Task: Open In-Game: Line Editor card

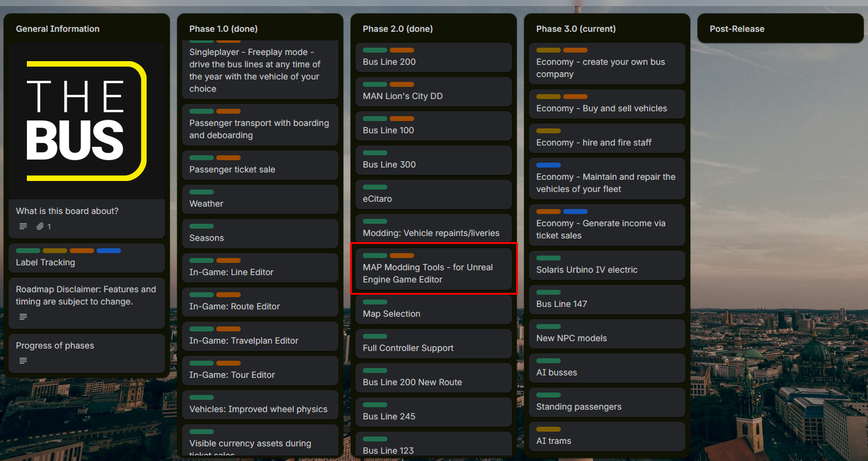Action: 260,268
